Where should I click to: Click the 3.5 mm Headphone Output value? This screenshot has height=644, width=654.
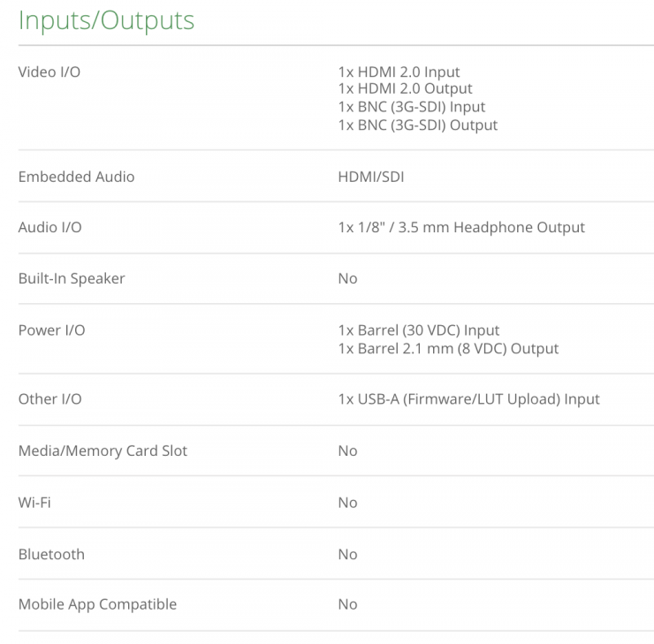460,227
